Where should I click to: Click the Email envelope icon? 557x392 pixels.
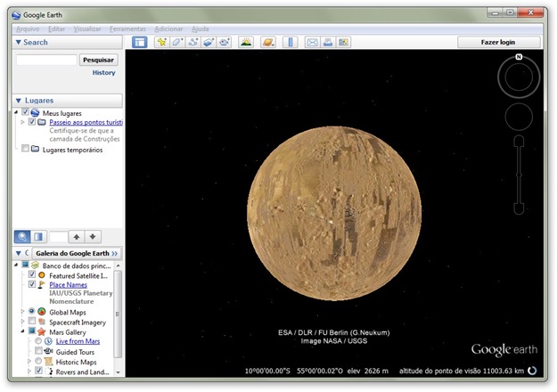point(312,42)
